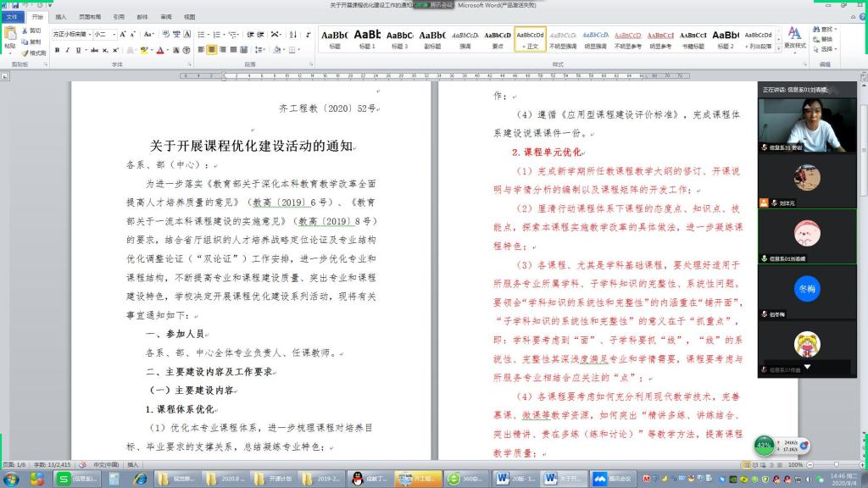This screenshot has width=868, height=488.
Task: Open Tencent Meeting from the taskbar
Action: point(610,479)
